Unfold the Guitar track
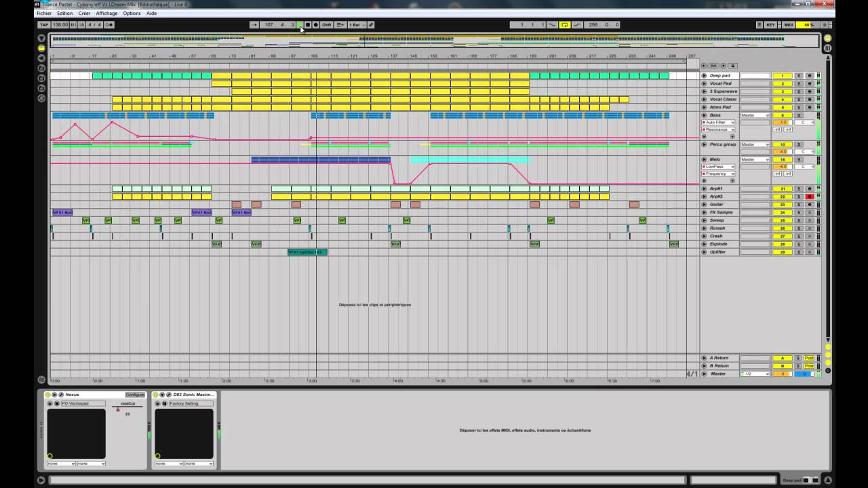868x488 pixels. pyautogui.click(x=704, y=205)
